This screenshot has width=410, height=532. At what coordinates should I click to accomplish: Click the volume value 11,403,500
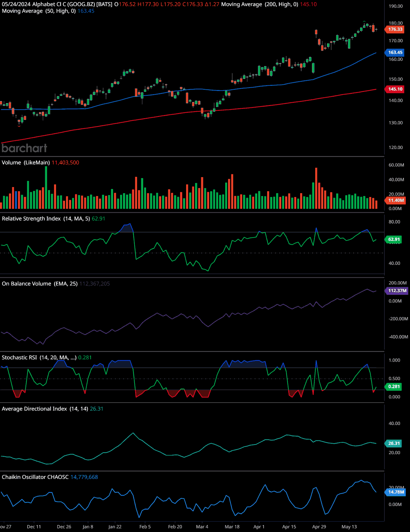[x=65, y=162]
